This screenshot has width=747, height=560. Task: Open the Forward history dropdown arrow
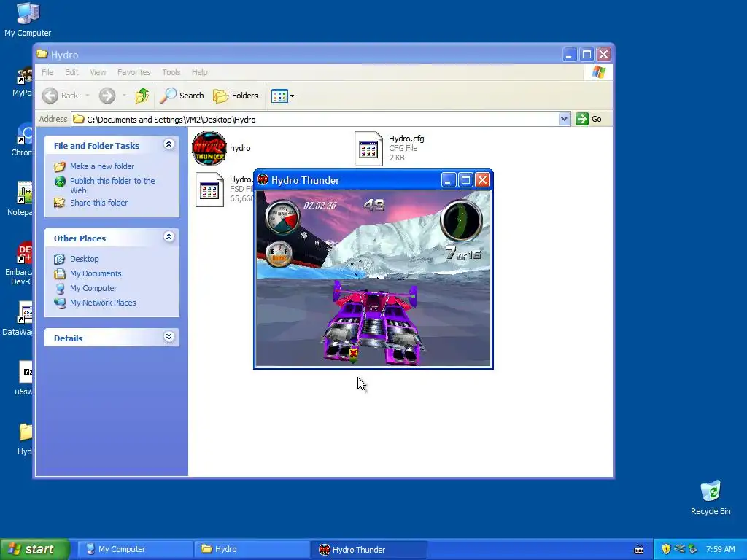pos(124,96)
